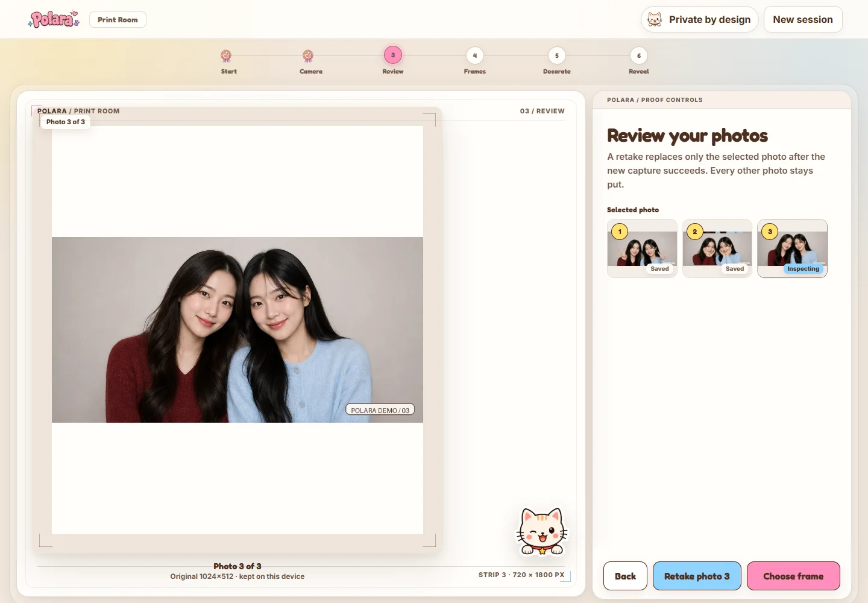This screenshot has width=868, height=603.
Task: Open the Start step icon
Action: coord(226,55)
